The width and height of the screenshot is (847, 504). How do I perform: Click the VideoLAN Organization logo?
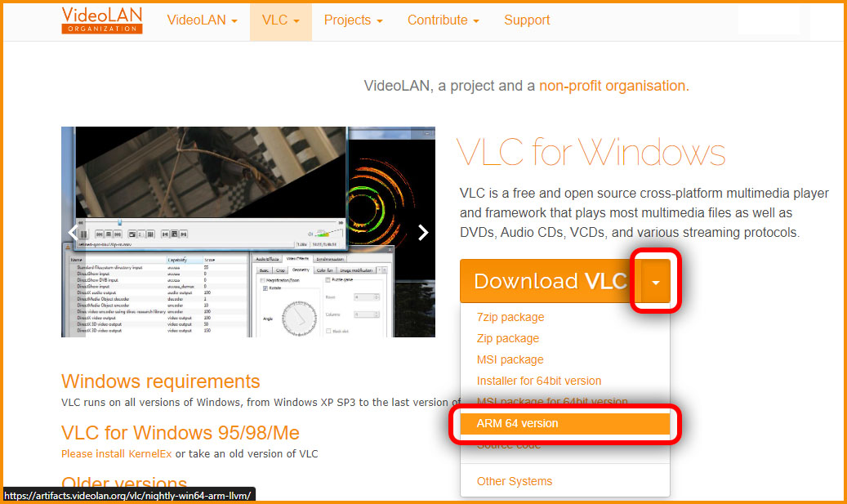click(101, 20)
